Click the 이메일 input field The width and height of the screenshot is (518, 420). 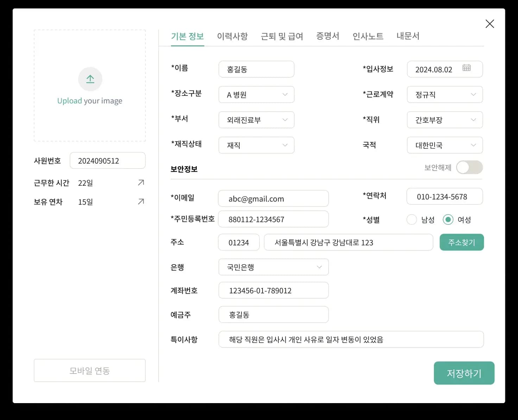[x=273, y=199]
